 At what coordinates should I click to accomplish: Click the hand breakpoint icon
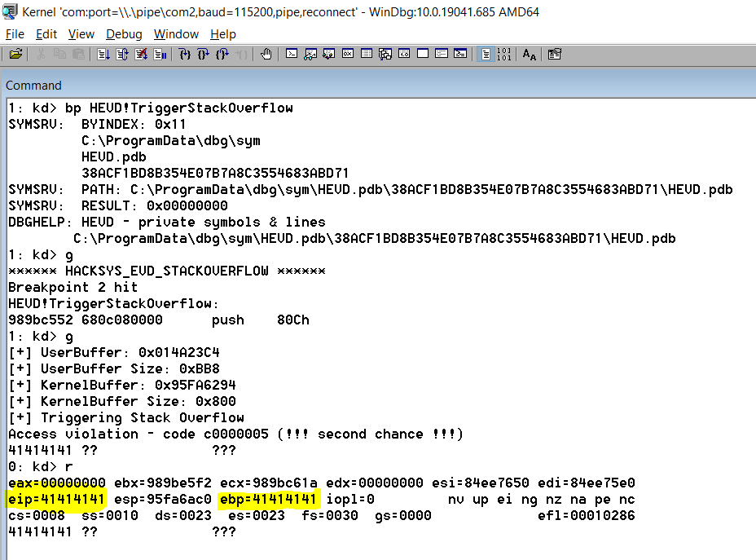[266, 54]
